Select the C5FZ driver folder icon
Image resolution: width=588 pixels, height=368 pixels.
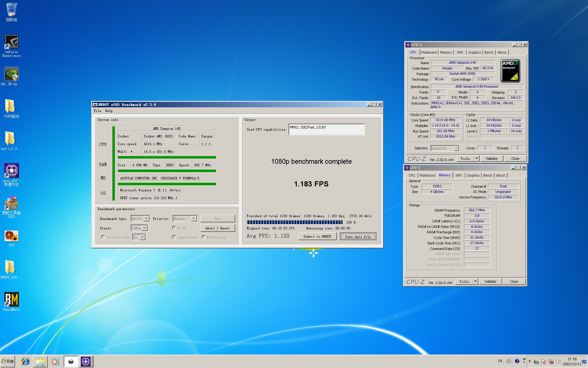point(11,109)
